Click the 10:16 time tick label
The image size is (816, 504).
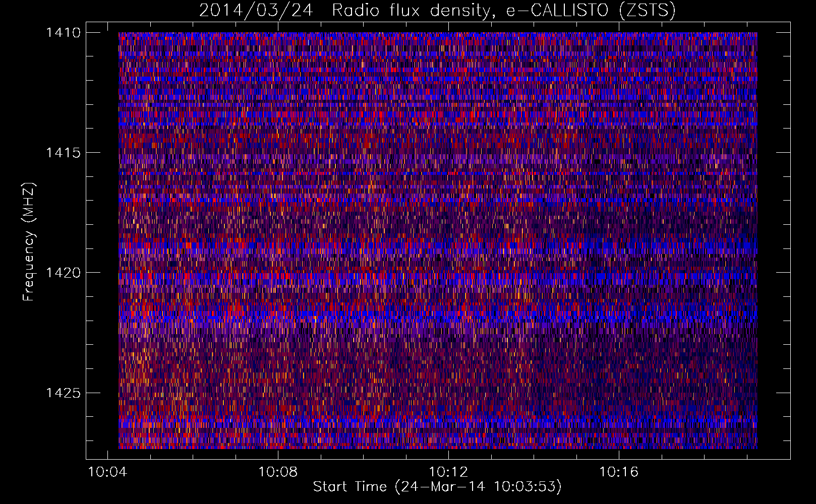tap(619, 472)
